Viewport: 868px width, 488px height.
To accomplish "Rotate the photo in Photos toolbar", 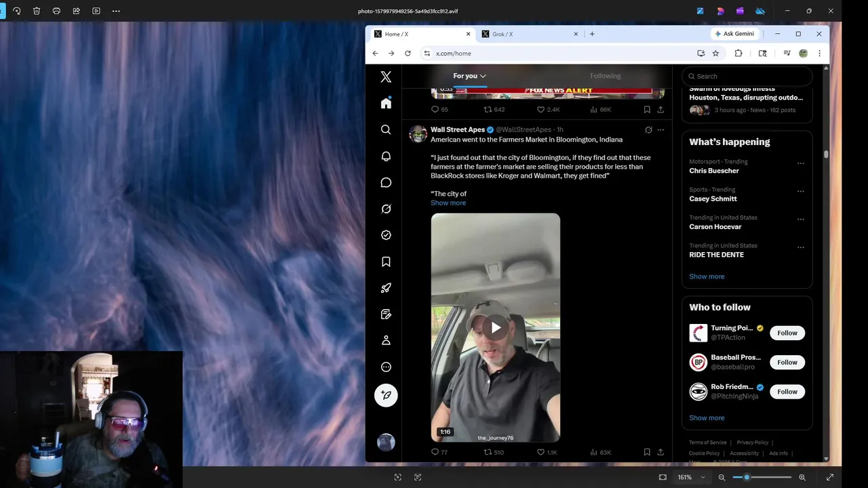I will (x=17, y=11).
